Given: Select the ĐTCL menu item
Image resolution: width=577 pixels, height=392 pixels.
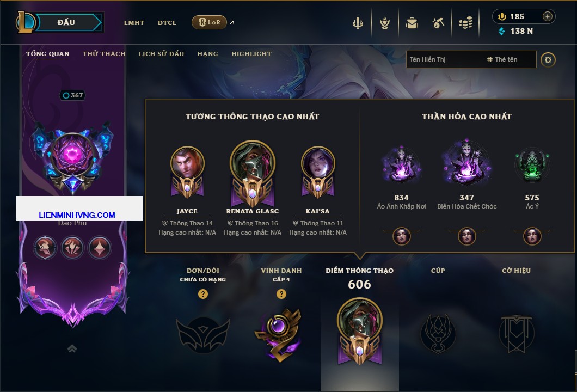Looking at the screenshot, I should (x=167, y=23).
